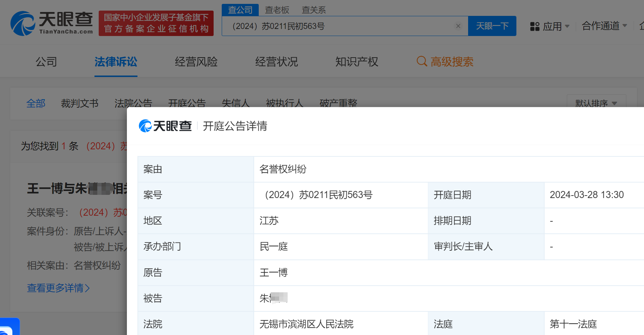Image resolution: width=644 pixels, height=335 pixels.
Task: Click the 国家中小企业发展子基金 red badge
Action: (x=156, y=23)
